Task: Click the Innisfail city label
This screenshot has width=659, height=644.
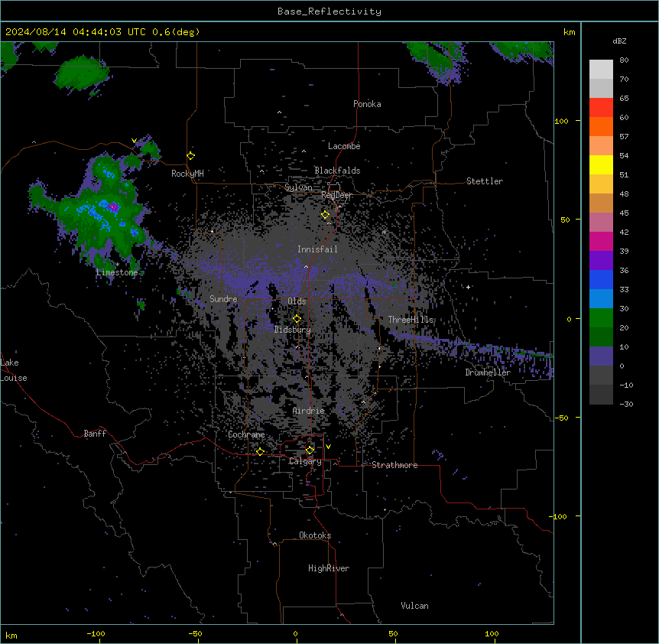Action: coord(317,249)
